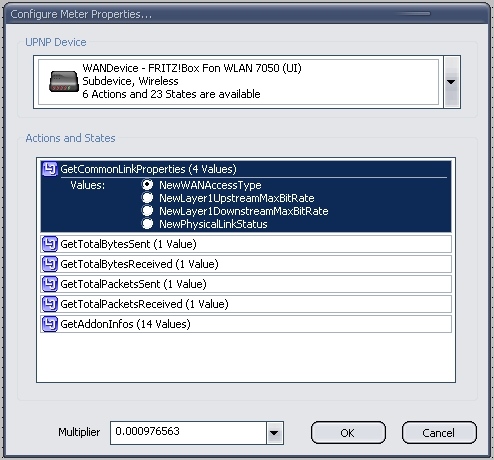Click the GetAddonInfos action icon

tap(50, 324)
